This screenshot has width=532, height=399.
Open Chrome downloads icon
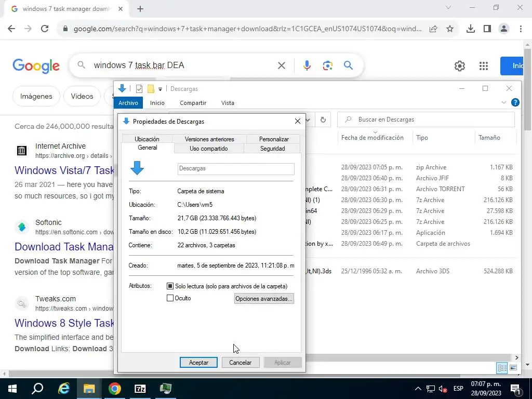click(x=471, y=29)
